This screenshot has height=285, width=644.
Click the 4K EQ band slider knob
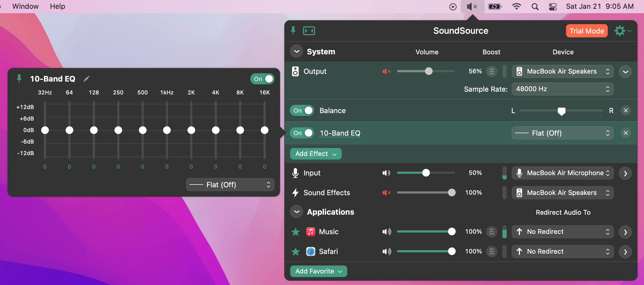(x=216, y=130)
